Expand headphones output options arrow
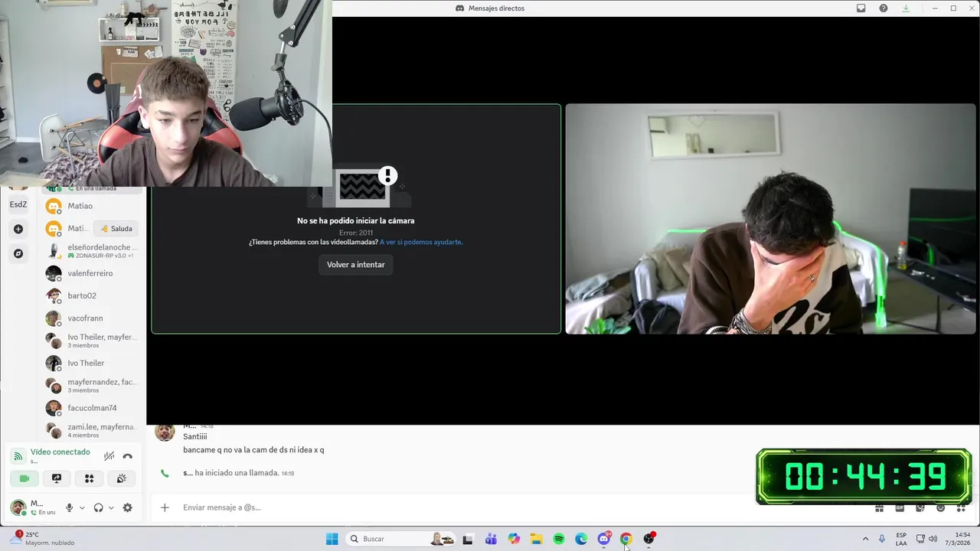The image size is (980, 551). [111, 507]
